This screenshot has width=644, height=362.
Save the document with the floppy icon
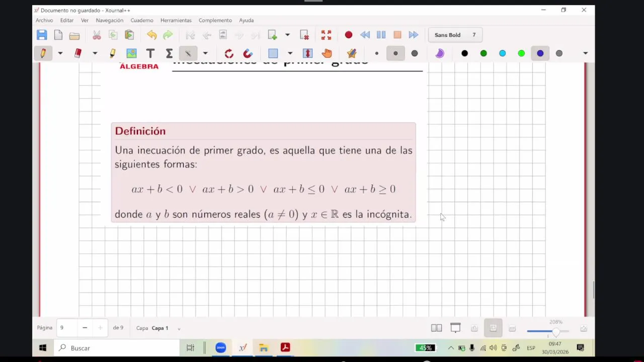pos(42,35)
